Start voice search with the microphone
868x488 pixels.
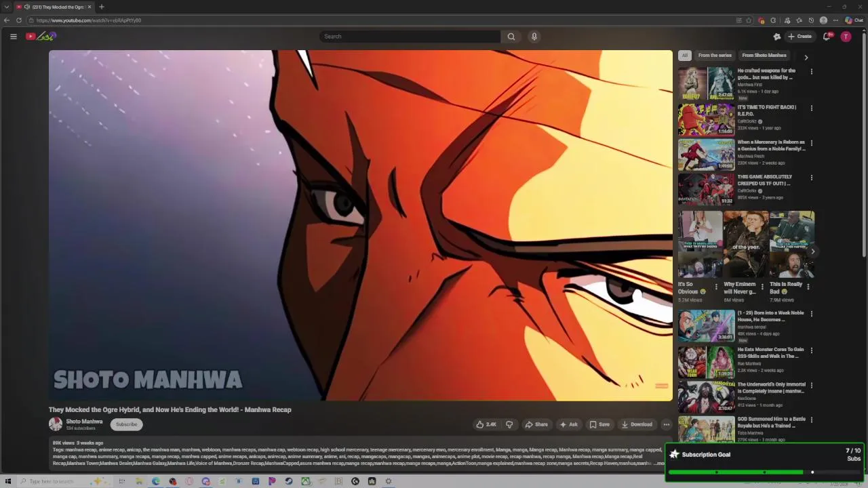(x=534, y=37)
